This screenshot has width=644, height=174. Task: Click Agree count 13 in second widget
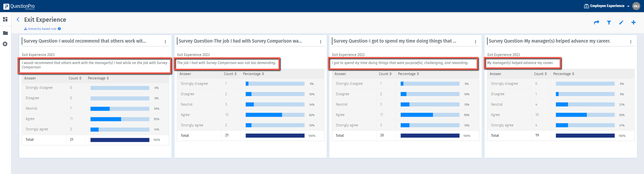click(227, 115)
